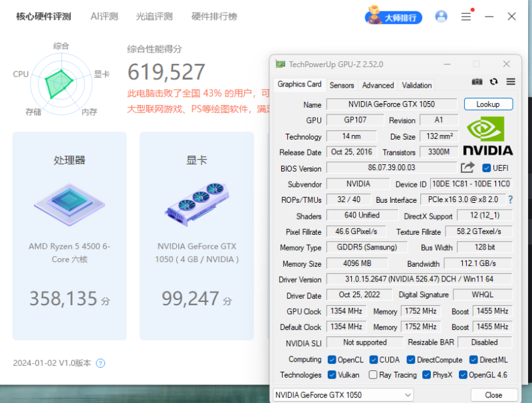Toggle the PhysX checkbox
Viewport: 532px width, 403px height.
pyautogui.click(x=426, y=375)
